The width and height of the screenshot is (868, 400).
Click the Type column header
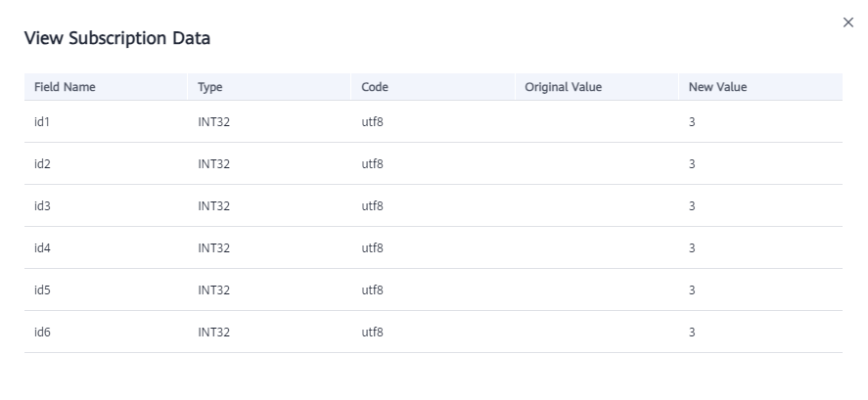click(x=209, y=87)
